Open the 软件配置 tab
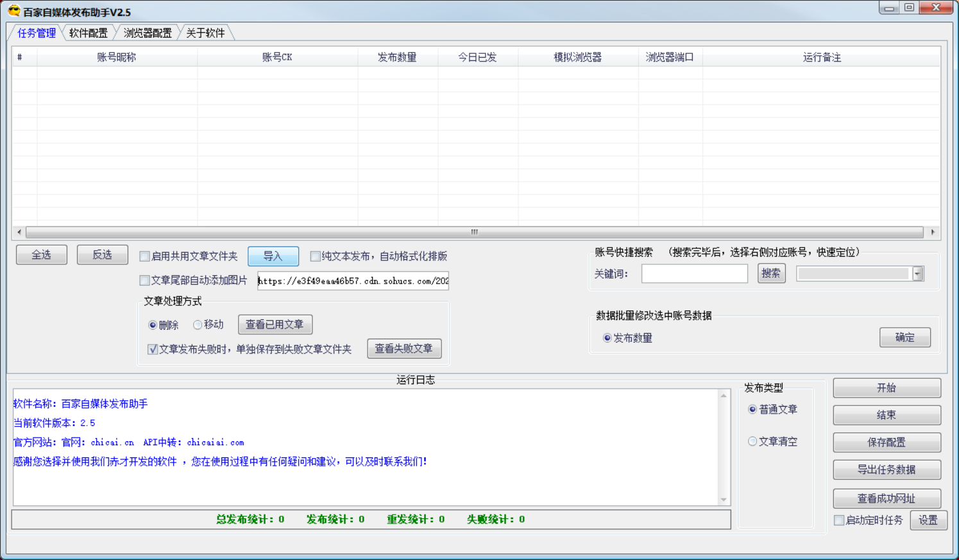 pos(89,33)
